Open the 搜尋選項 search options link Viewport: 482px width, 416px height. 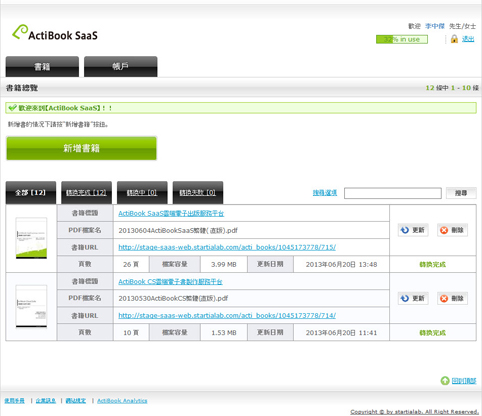325,193
